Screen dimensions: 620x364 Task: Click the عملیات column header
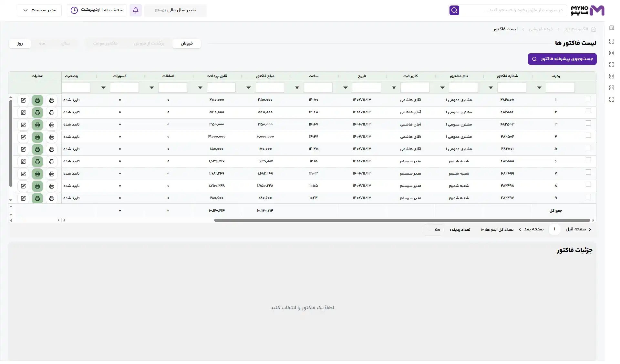click(x=37, y=76)
